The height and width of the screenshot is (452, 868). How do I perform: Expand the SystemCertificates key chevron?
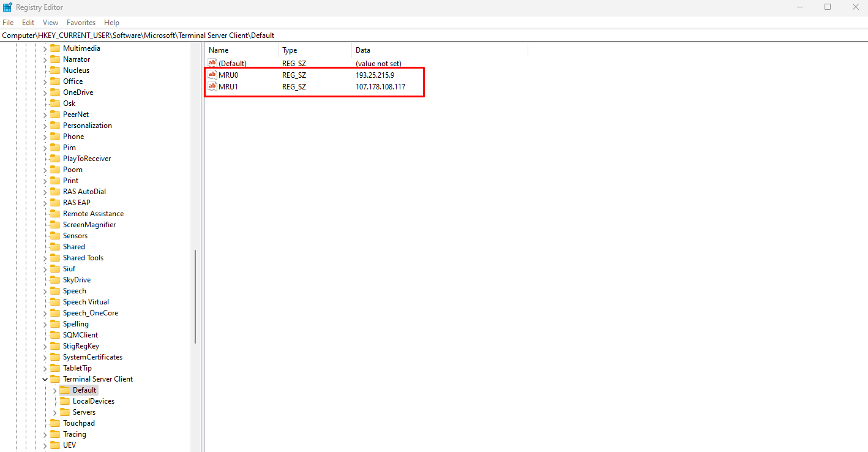45,357
